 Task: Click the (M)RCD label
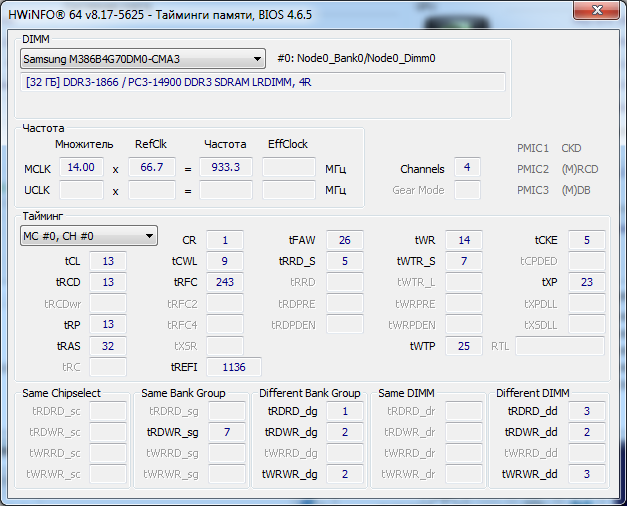pos(580,169)
